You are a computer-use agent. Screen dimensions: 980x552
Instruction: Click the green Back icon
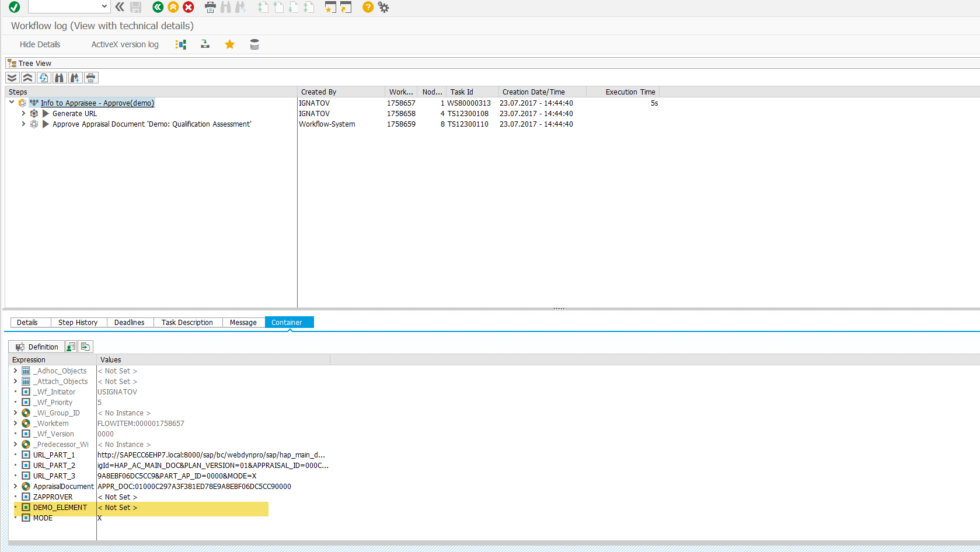coord(158,7)
